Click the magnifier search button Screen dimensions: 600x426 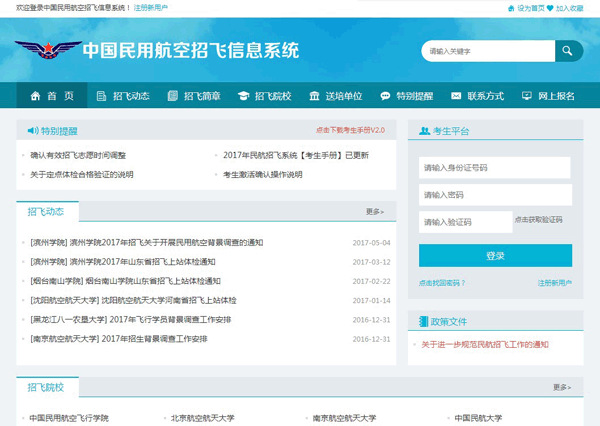pyautogui.click(x=567, y=51)
